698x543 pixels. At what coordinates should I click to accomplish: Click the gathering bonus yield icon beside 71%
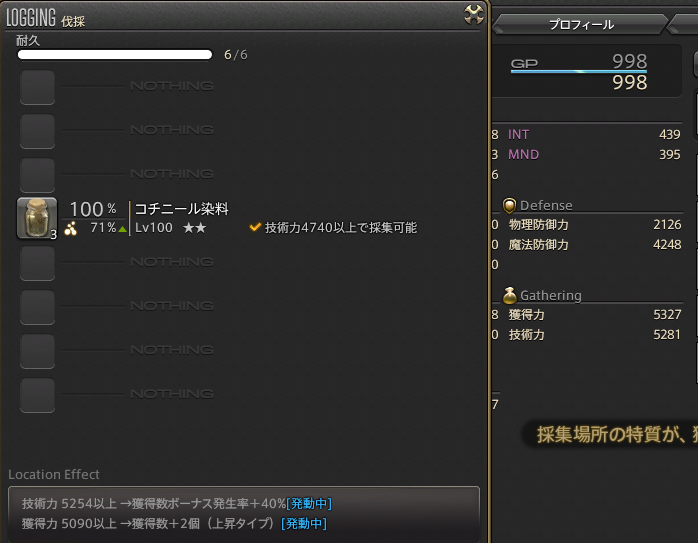pyautogui.click(x=71, y=228)
